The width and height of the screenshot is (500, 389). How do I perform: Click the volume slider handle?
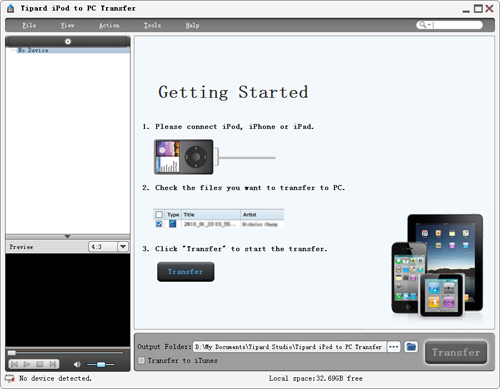pos(101,364)
